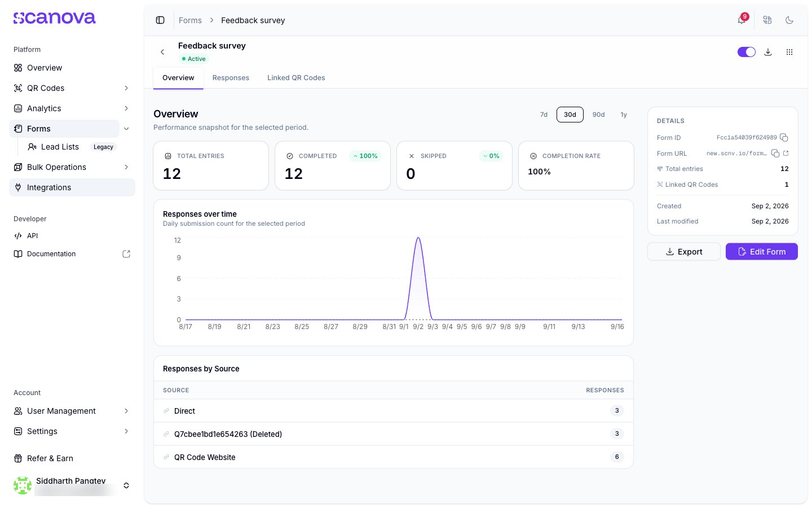
Task: Click the Legacy badge
Action: click(x=103, y=147)
